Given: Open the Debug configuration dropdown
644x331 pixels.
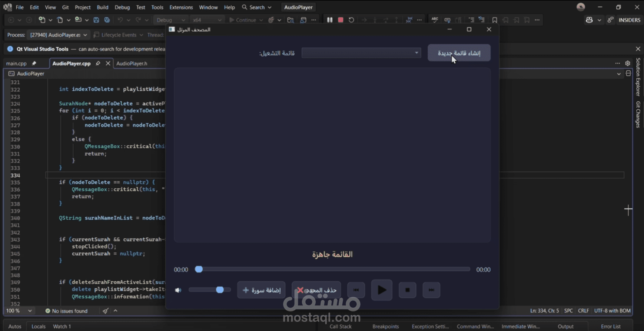Looking at the screenshot, I should (x=170, y=20).
